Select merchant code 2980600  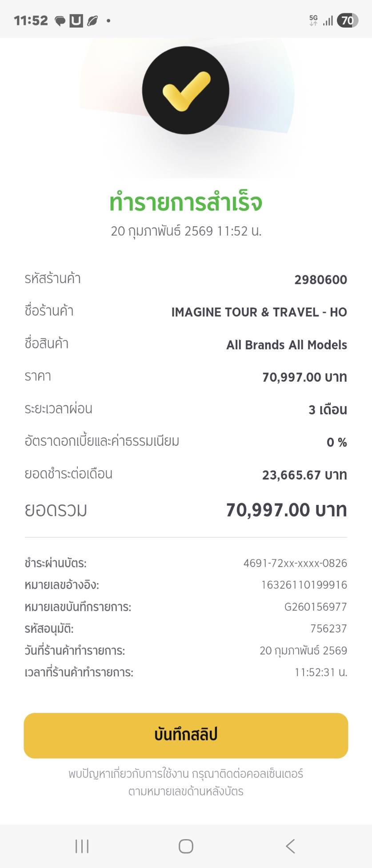tap(320, 280)
